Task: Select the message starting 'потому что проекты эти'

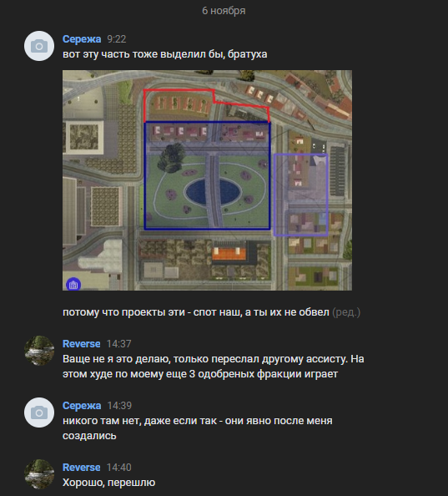Action: tap(196, 312)
